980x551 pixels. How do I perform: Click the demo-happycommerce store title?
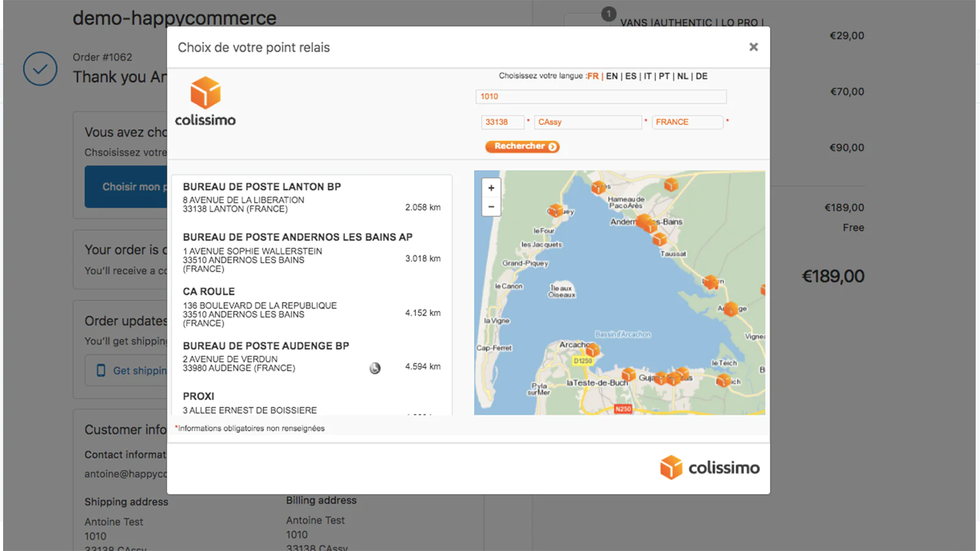pos(175,18)
